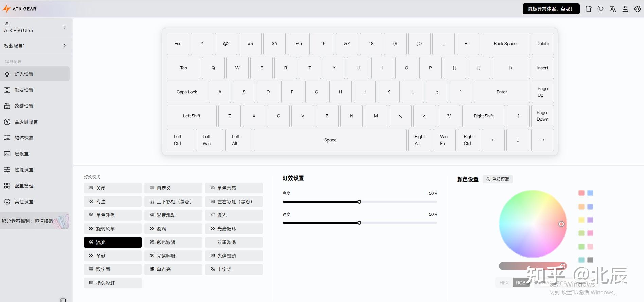Choose the 彩带飘动 lighting mode
644x302 pixels.
tap(173, 215)
